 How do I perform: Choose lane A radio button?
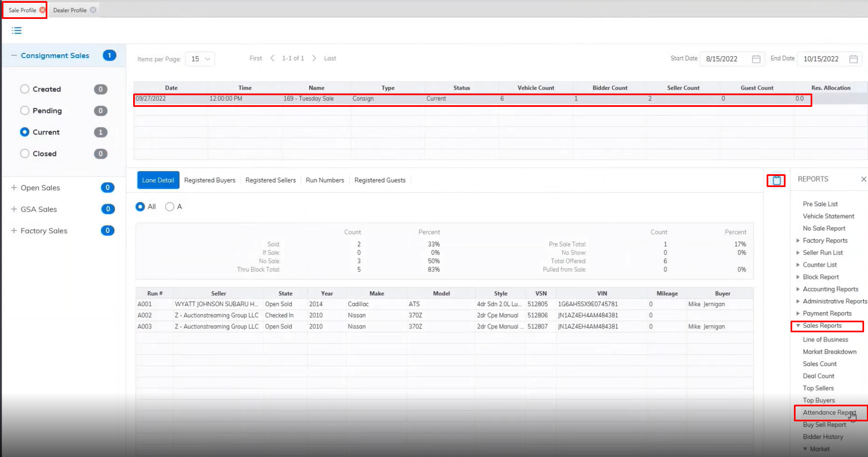(x=170, y=207)
